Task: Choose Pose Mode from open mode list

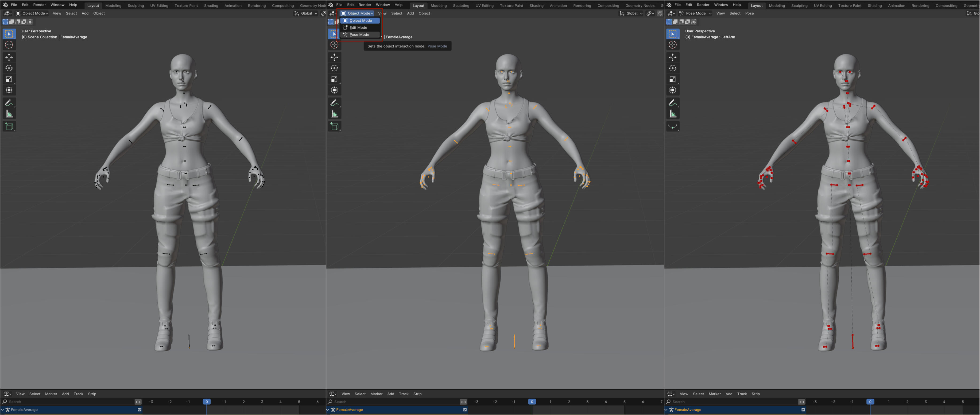Action: coord(359,35)
